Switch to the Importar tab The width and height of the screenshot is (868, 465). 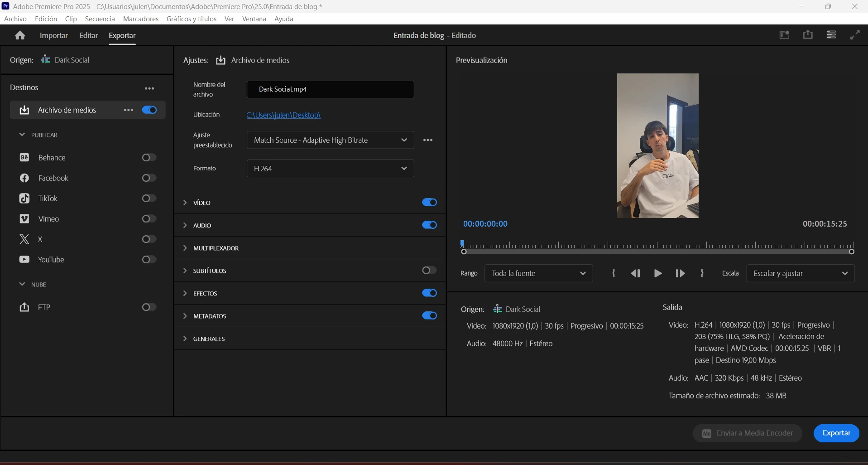click(x=54, y=35)
